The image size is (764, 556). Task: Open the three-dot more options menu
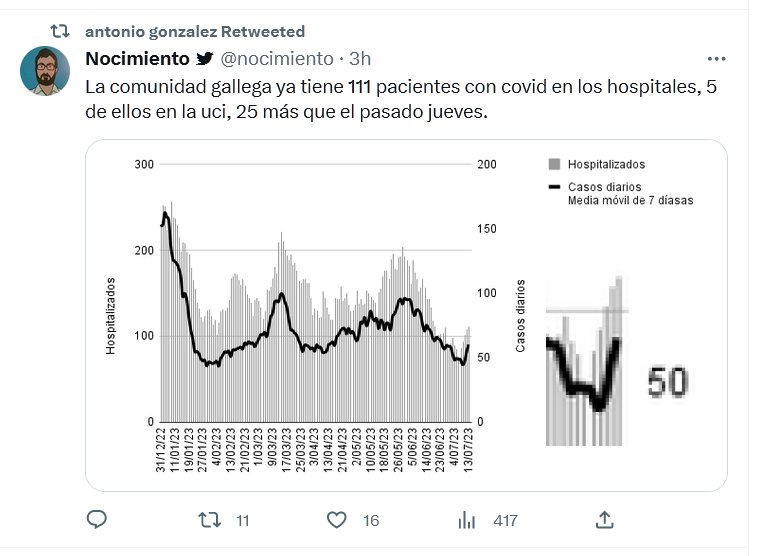point(717,59)
